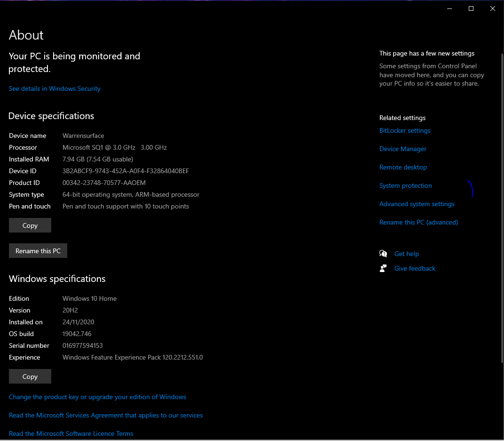Click the Get help link
The image size is (504, 441).
[407, 254]
